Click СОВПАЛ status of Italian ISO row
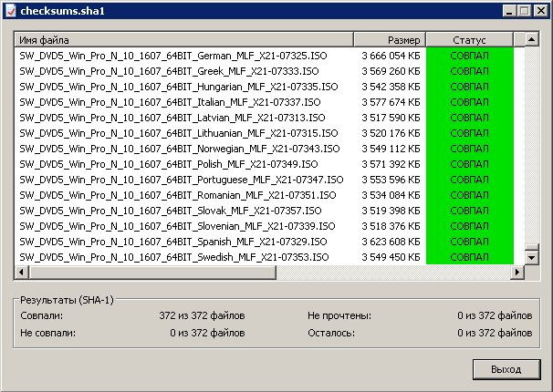 [469, 102]
